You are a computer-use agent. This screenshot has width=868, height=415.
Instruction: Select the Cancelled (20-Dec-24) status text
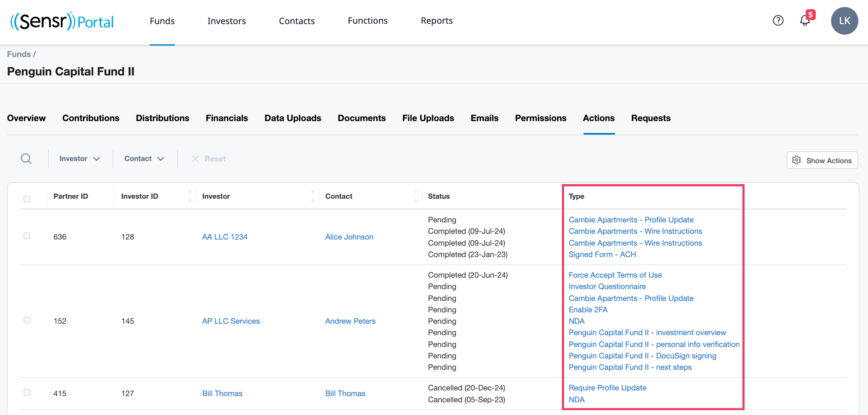pos(466,388)
